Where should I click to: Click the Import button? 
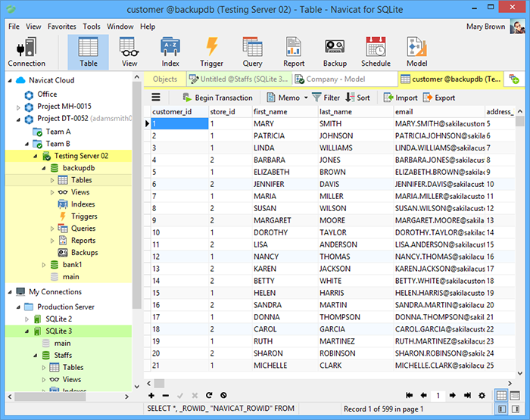click(401, 98)
